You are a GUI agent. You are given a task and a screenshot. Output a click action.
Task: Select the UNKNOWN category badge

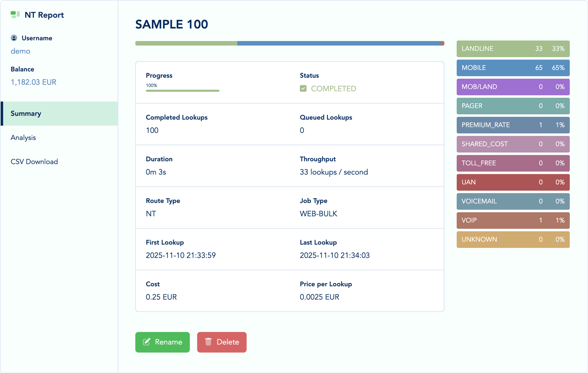[x=513, y=239]
